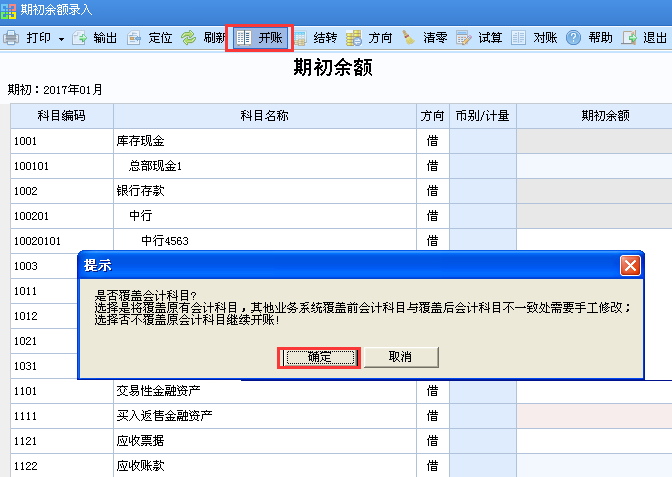Confirm dialog with 确定 button
This screenshot has height=477, width=672.
click(x=320, y=357)
